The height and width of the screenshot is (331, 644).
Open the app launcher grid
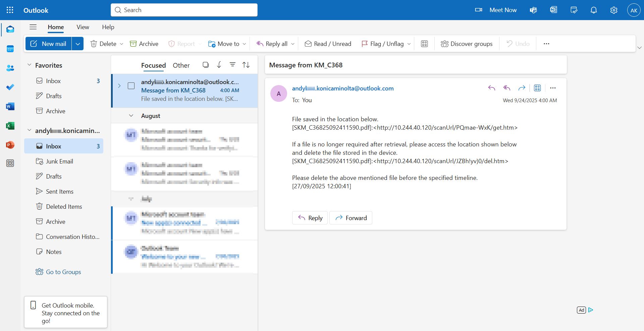tap(10, 10)
